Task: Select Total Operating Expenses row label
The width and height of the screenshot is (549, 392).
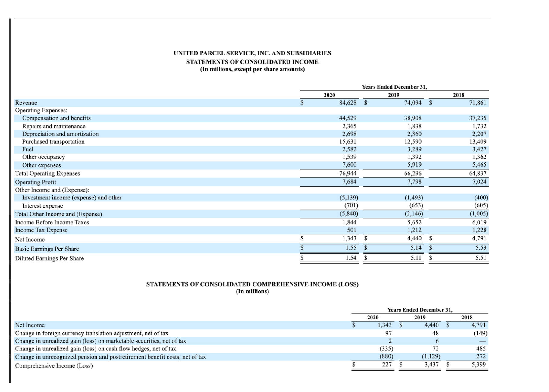Action: 48,173
